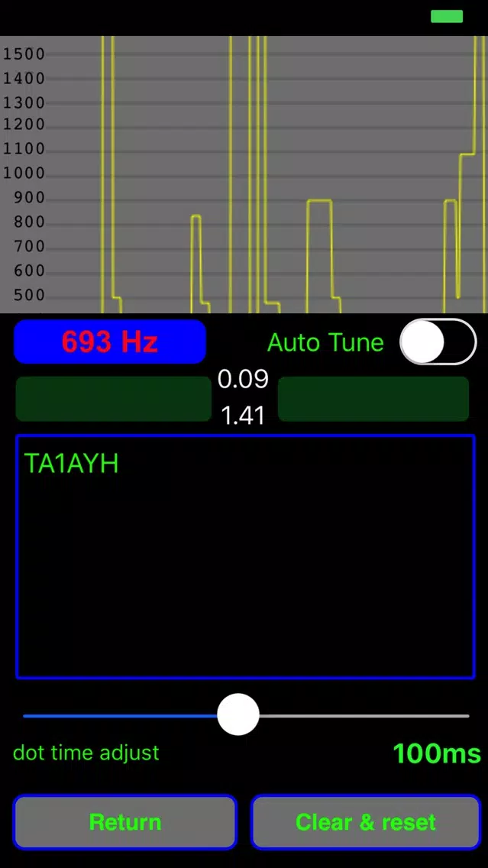
Task: Tap the 693 Hz frequency display
Action: click(109, 342)
